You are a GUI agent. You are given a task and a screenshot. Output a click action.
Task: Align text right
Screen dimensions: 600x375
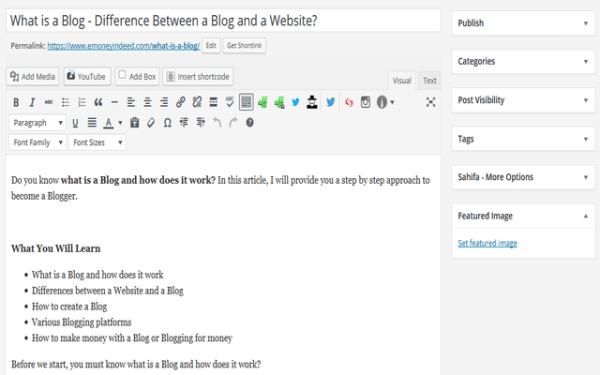(164, 102)
